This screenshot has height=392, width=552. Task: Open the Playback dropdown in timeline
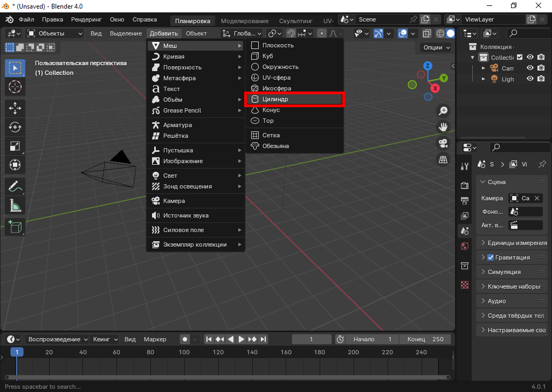click(58, 339)
